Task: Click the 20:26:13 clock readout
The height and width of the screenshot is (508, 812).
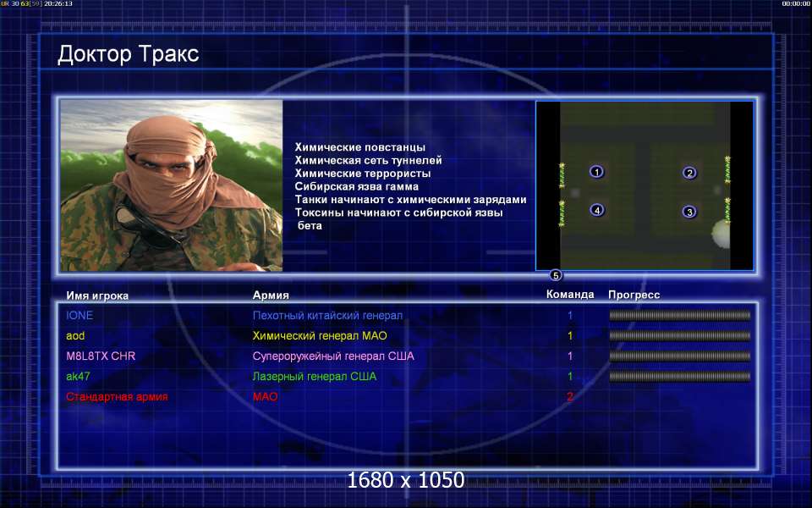Action: tap(58, 3)
